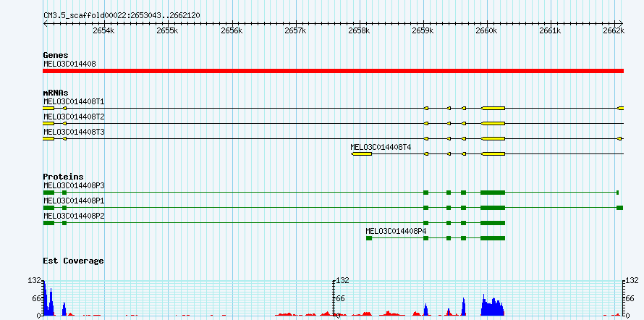Click the 2654k ruler tick label
The height and width of the screenshot is (320, 644).
pyautogui.click(x=104, y=31)
